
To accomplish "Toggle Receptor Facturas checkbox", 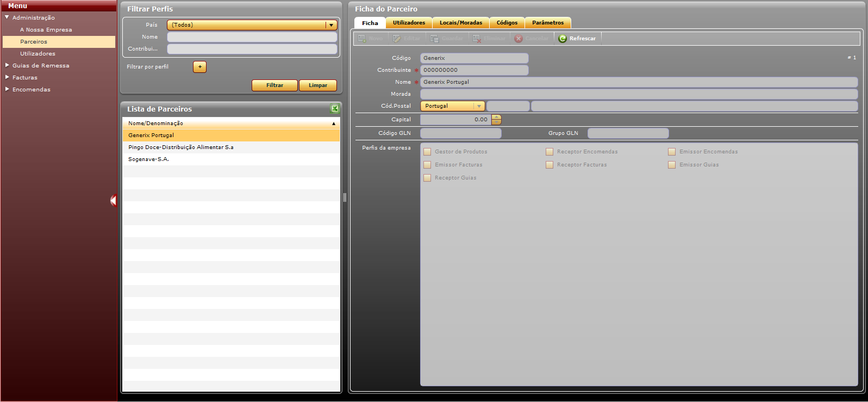I will [549, 165].
